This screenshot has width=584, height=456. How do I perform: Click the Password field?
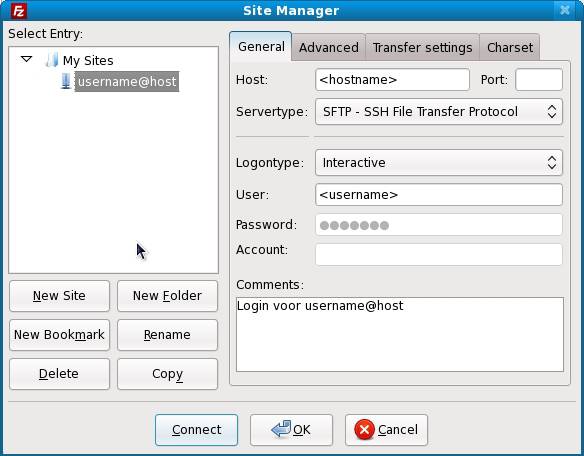coord(439,225)
